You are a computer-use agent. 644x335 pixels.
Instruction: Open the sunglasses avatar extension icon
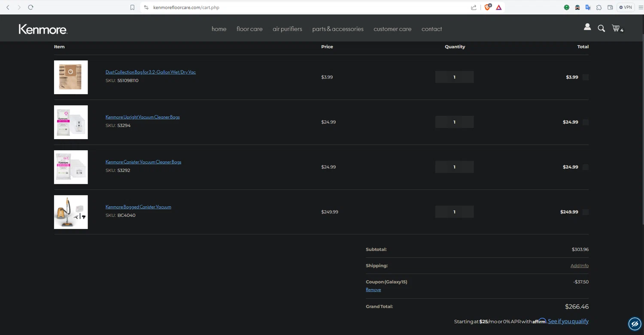[577, 7]
